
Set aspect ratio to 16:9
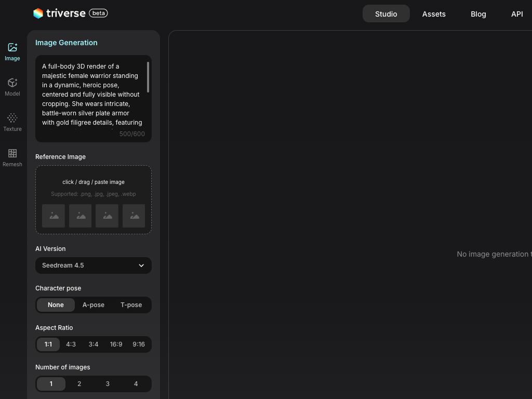116,344
